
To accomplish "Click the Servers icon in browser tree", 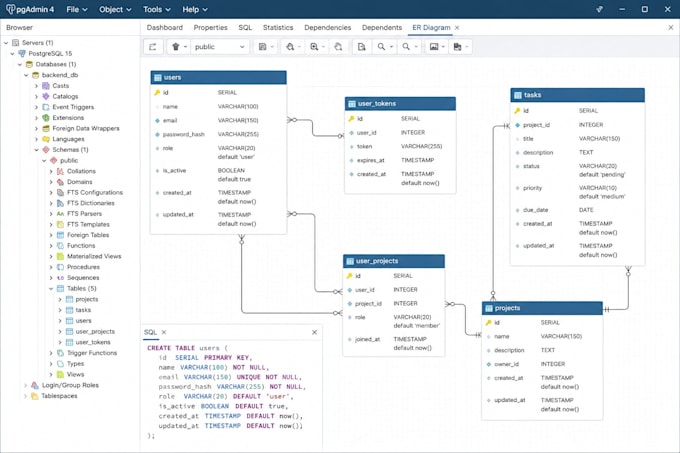I will click(16, 42).
